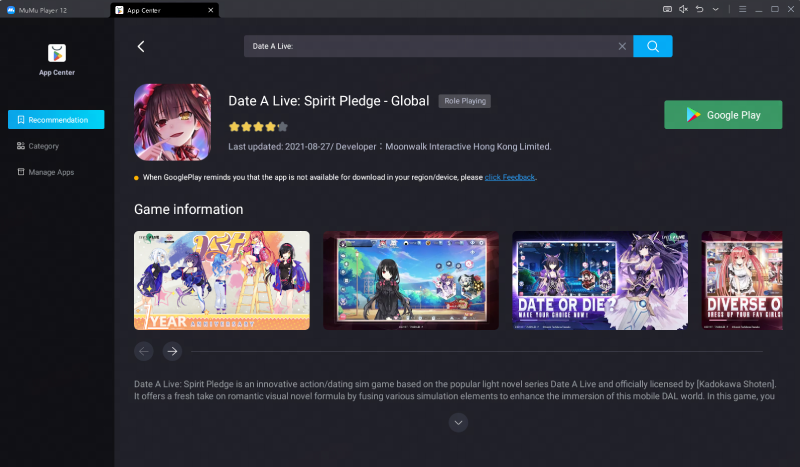Open Manage Apps in the sidebar
Screen dimensions: 800x467
click(45, 172)
